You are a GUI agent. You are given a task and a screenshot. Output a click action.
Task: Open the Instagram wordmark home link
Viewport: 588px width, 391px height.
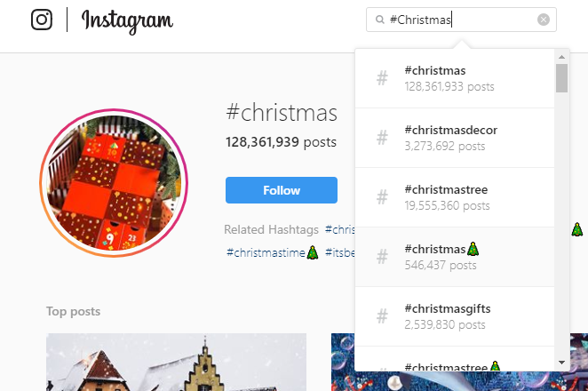[x=127, y=20]
